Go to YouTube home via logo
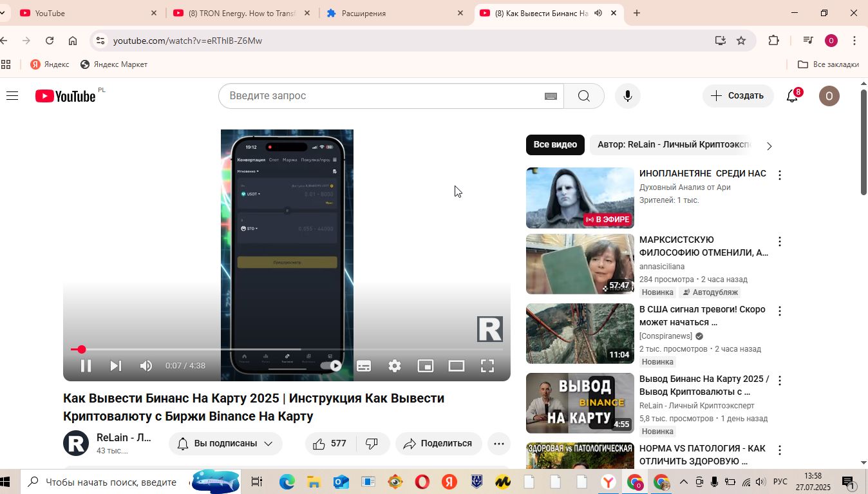Viewport: 868px width, 494px height. [x=65, y=96]
